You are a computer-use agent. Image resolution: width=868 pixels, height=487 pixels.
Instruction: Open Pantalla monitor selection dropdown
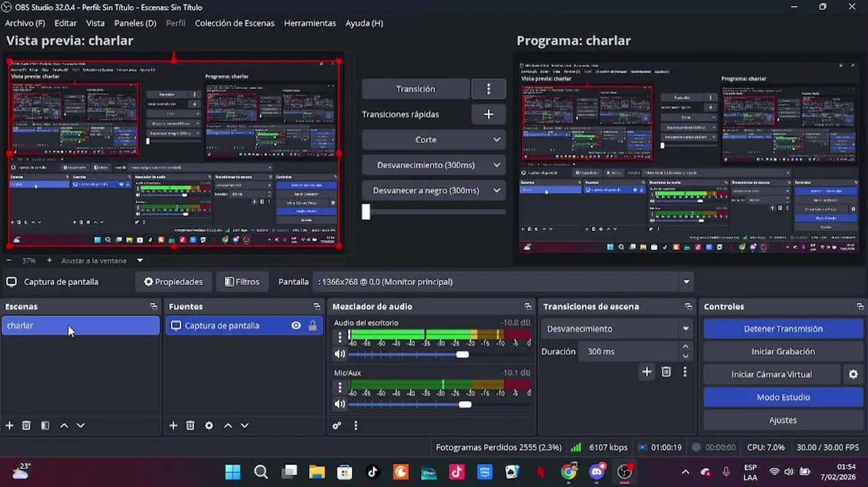504,282
